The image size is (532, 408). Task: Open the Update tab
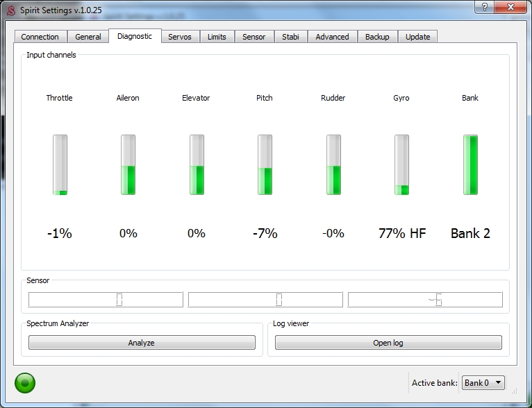pos(417,37)
